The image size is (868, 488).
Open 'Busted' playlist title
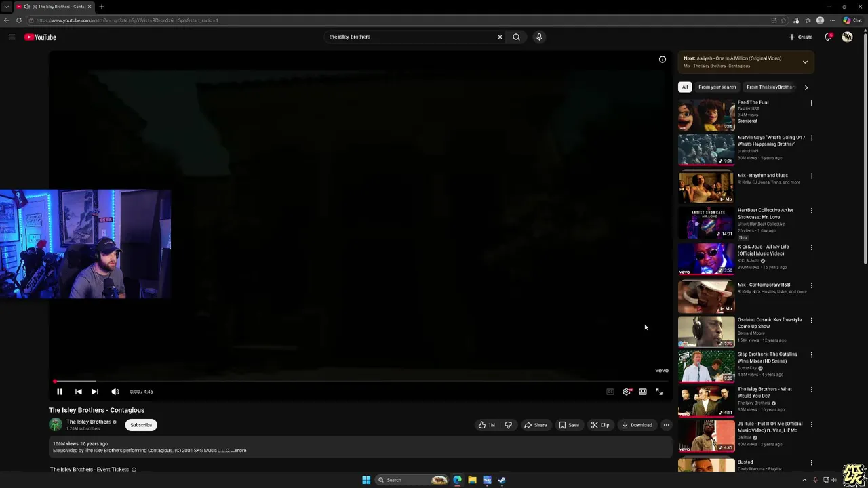click(x=745, y=462)
